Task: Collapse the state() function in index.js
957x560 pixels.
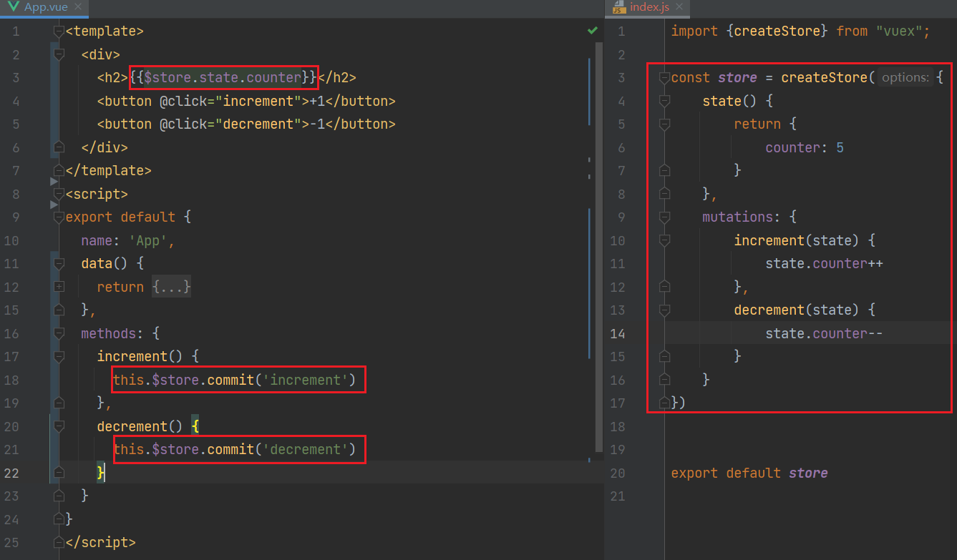Action: (664, 101)
